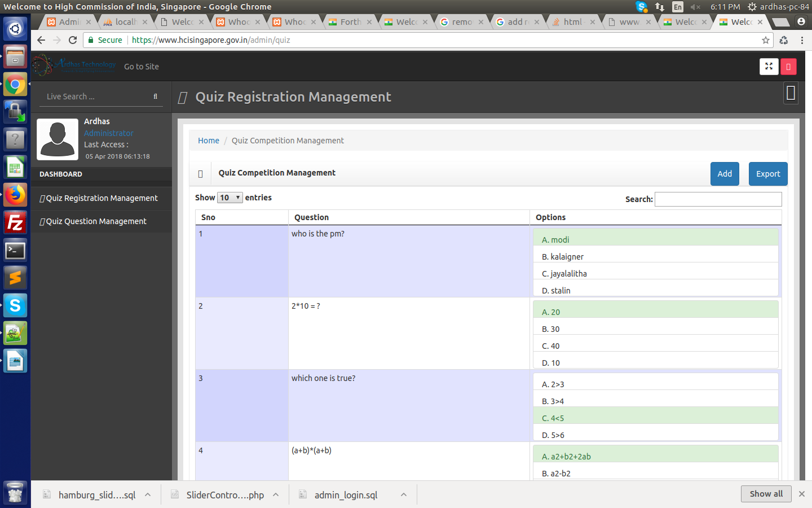Click the Chrome forward arrow
The height and width of the screenshot is (508, 812).
57,40
